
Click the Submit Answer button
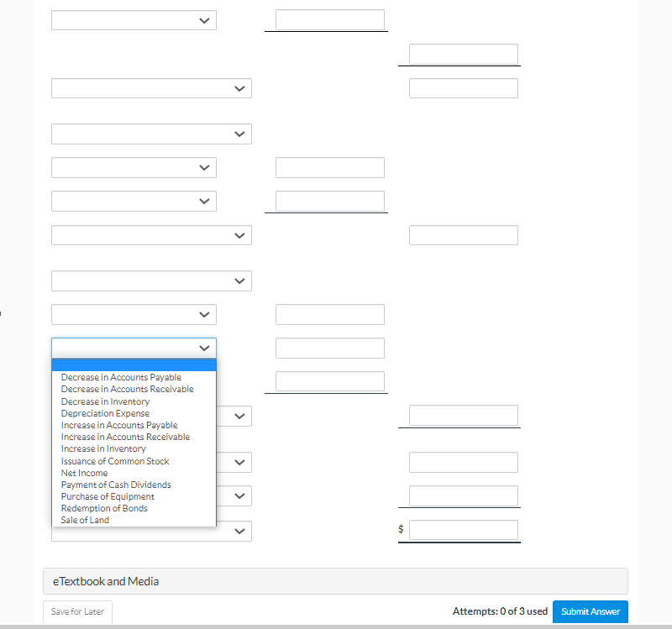591,611
